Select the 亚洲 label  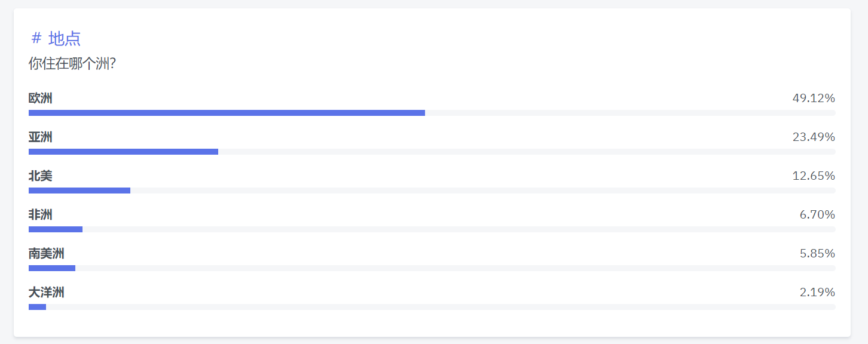click(x=41, y=137)
